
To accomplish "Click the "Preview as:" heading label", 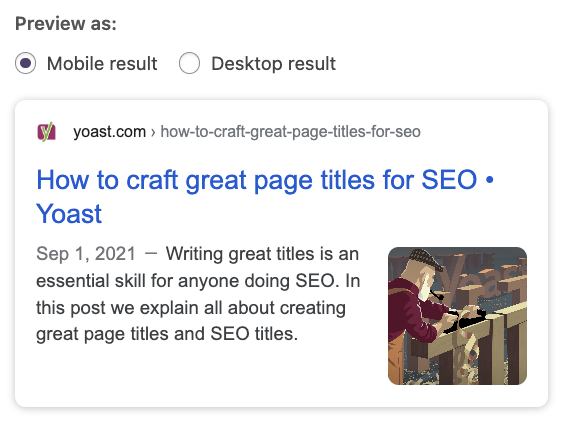I will pos(66,24).
